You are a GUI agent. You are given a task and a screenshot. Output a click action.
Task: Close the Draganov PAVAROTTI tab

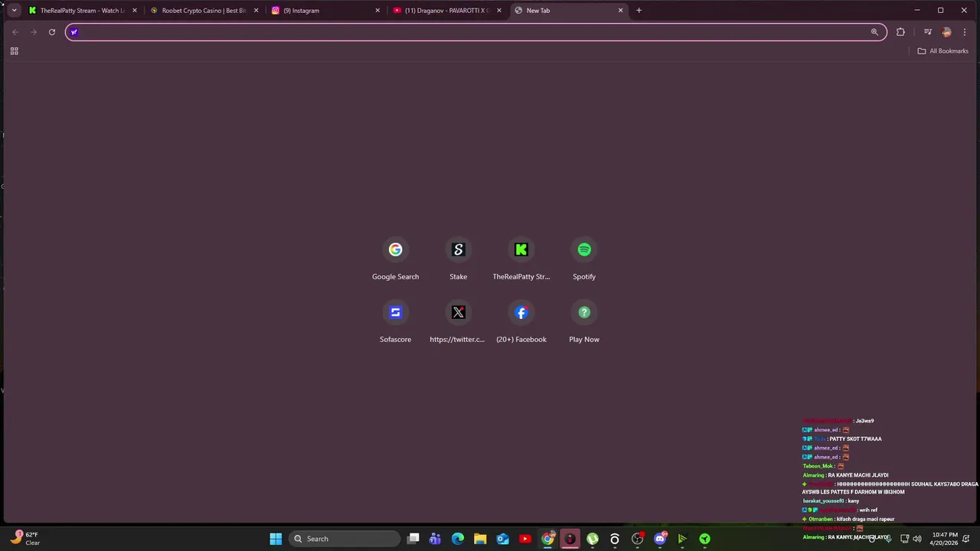(499, 11)
